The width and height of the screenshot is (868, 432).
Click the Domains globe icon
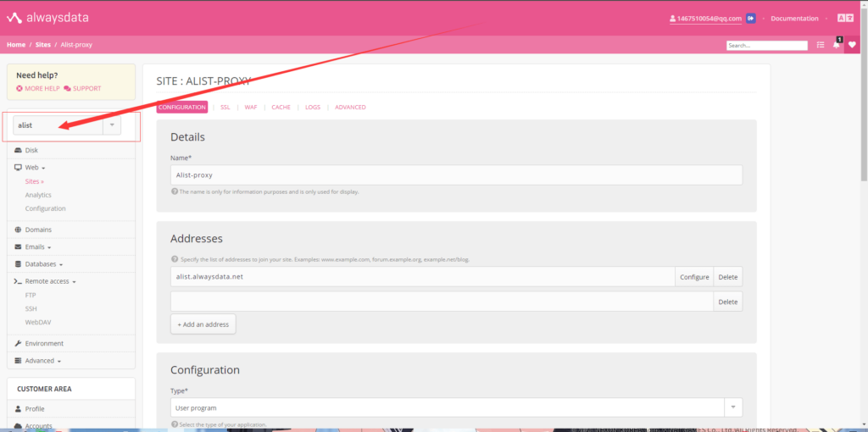(19, 230)
